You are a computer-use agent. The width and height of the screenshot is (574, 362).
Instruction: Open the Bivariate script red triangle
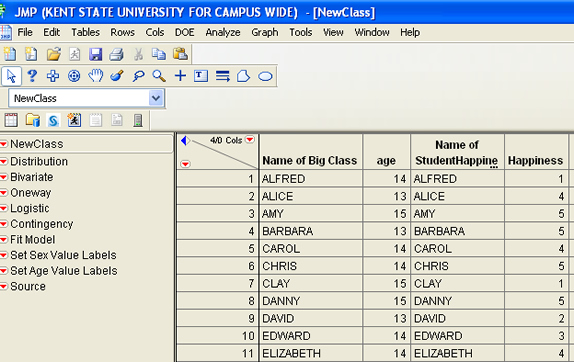tap(4, 177)
